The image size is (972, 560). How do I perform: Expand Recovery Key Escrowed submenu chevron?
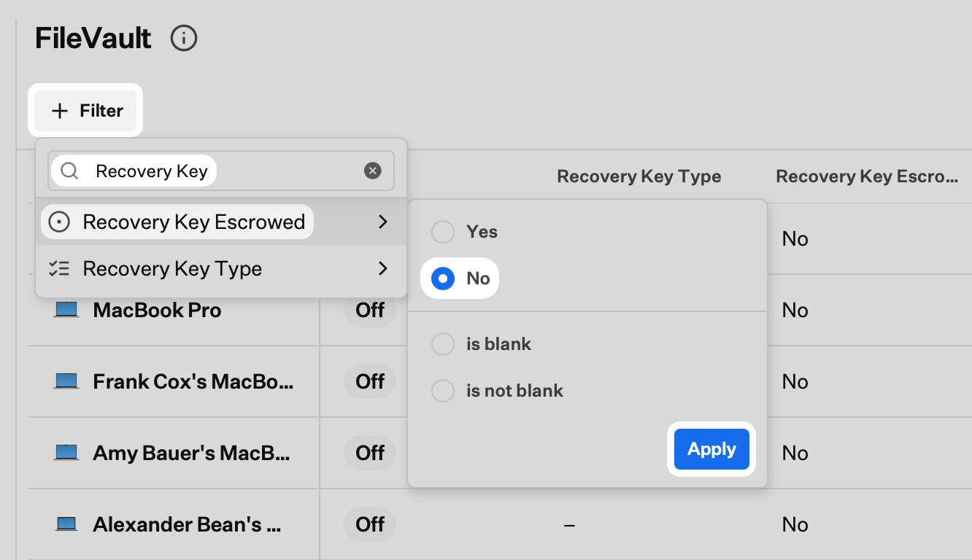[383, 222]
